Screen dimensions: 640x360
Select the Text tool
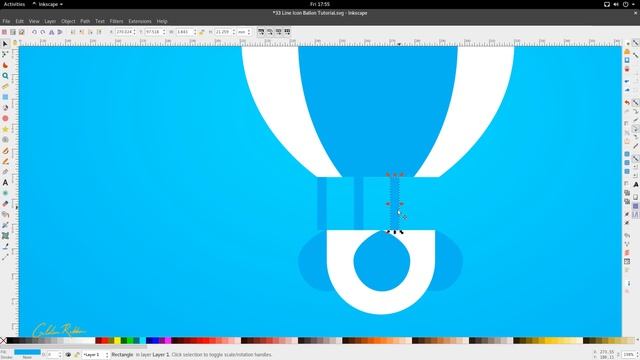[5, 182]
